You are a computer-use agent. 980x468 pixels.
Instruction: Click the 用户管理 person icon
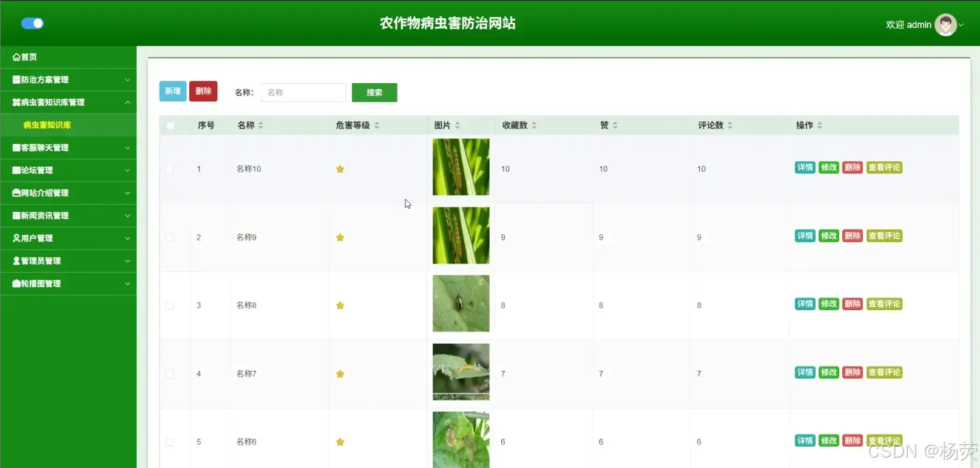[x=16, y=238]
